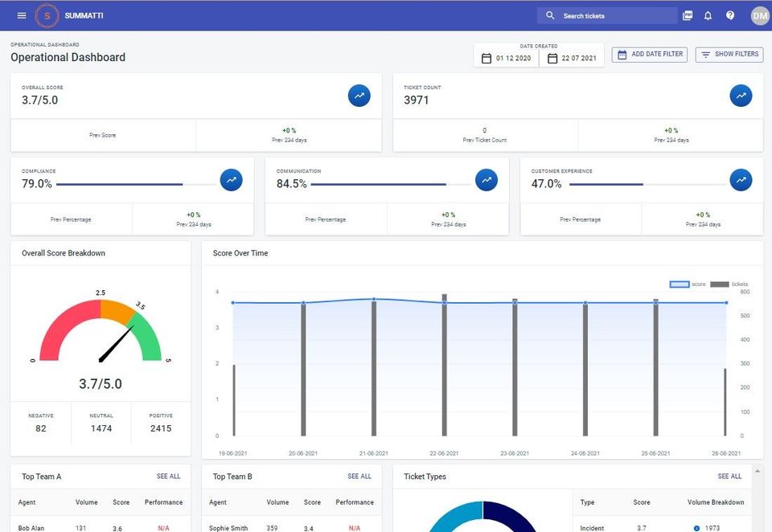Click the 25-06-2021 ticket bar
The image size is (772, 532).
(x=655, y=367)
